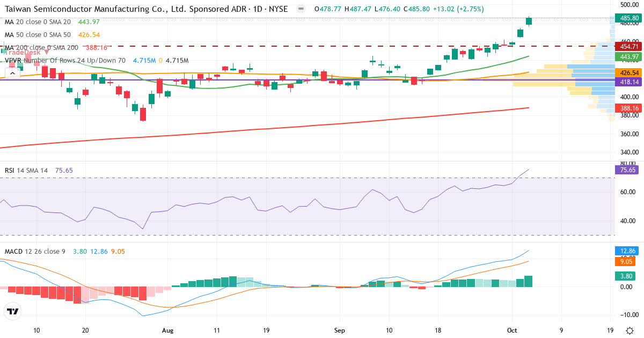Select the VPVR Number Of Rows legend
Viewport: 644px width, 338px height.
(x=65, y=61)
